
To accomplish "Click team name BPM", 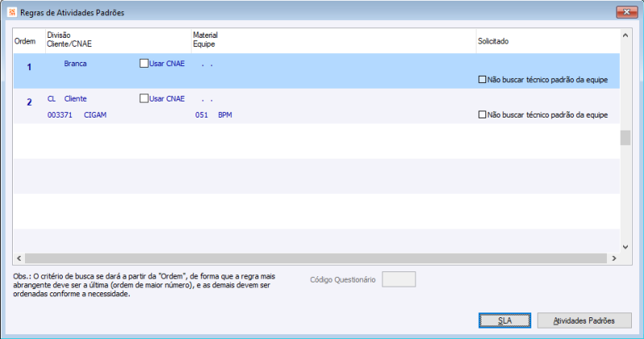I will pos(225,115).
